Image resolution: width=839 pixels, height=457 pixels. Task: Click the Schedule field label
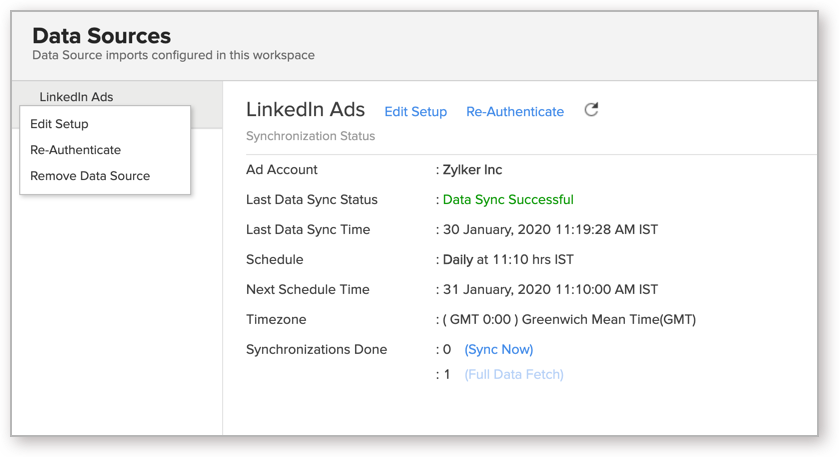point(274,260)
